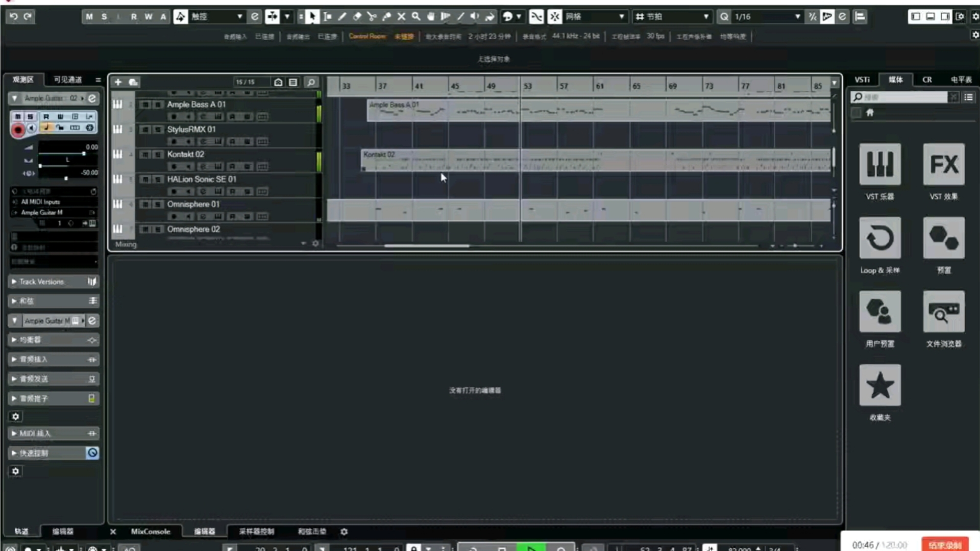Screen dimensions: 980x551
Task: Select the Mute X tool
Action: [402, 17]
